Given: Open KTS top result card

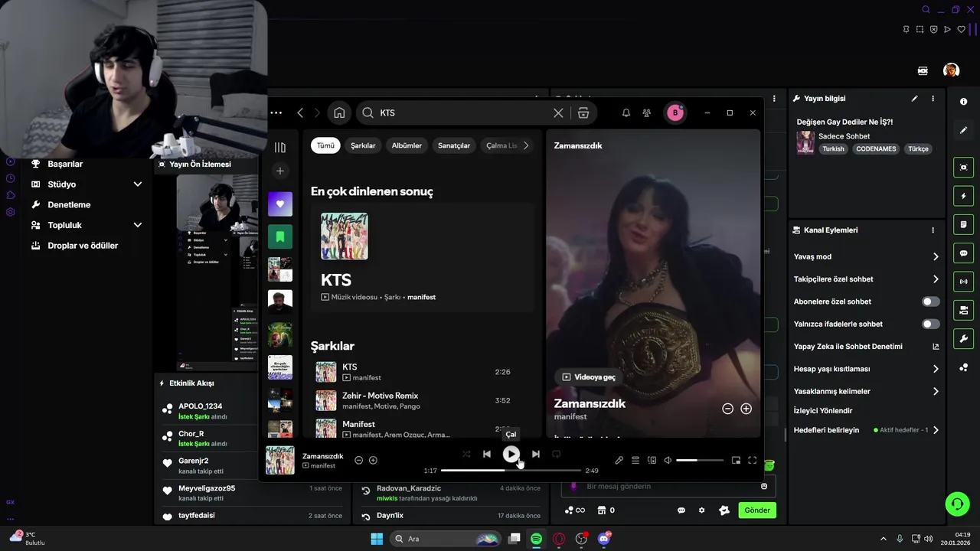Looking at the screenshot, I should coord(422,256).
